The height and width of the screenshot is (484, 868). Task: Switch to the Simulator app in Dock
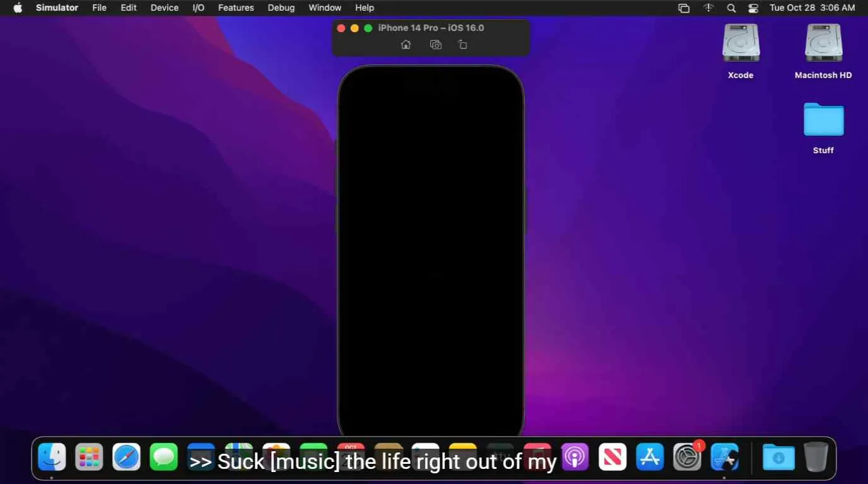724,457
